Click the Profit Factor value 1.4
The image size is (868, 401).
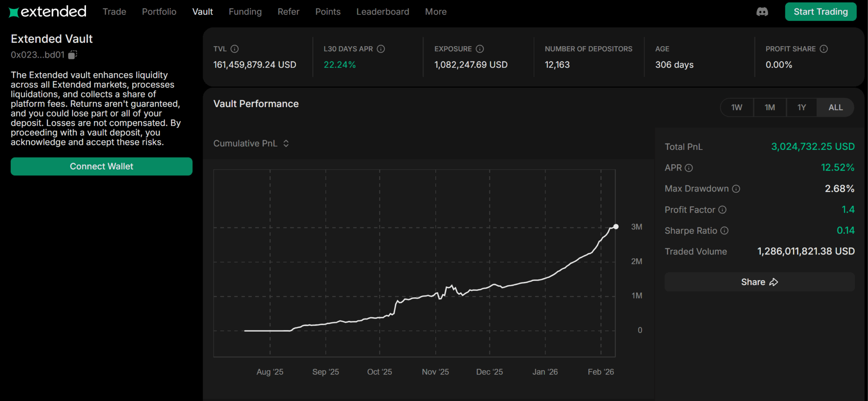[x=848, y=210]
